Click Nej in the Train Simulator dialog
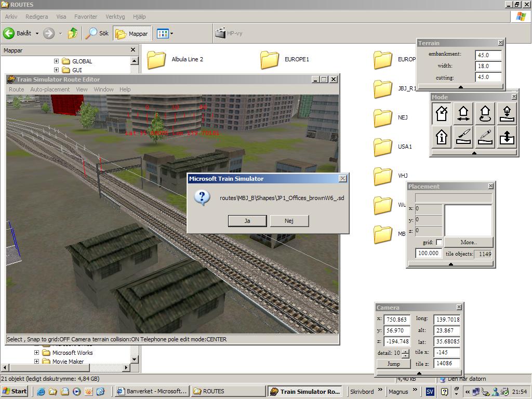 (x=289, y=221)
